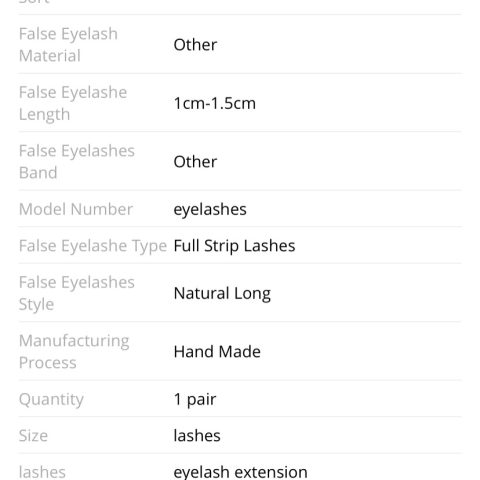
Task: Click the Hand Made value
Action: [x=217, y=352]
